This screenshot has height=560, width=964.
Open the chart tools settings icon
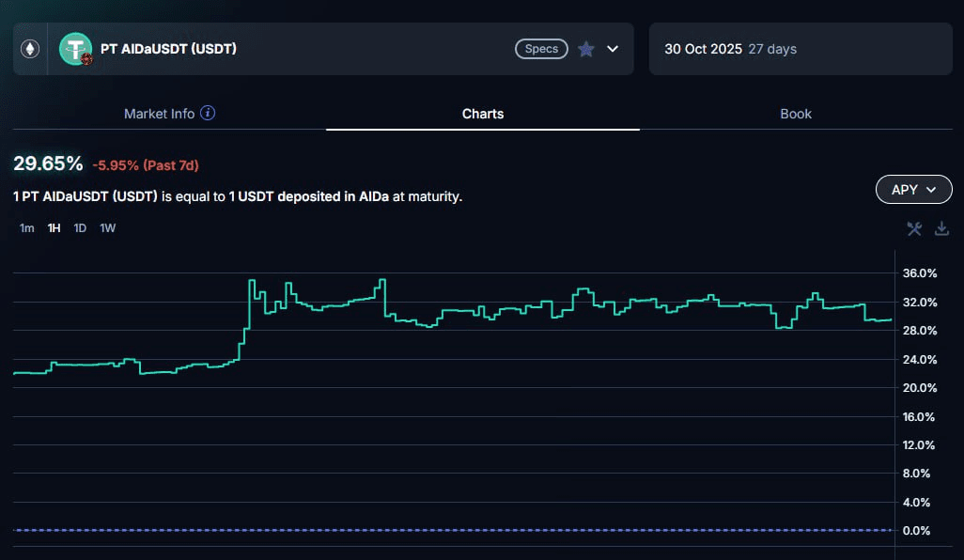[914, 228]
